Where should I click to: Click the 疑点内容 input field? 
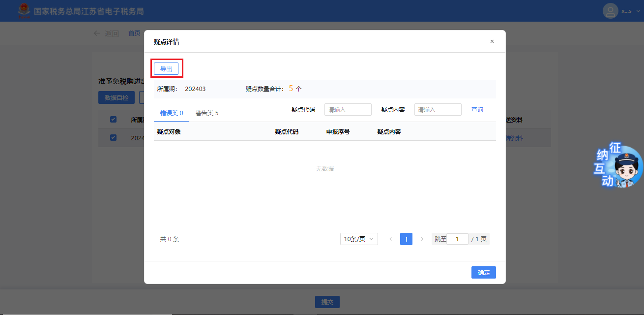[x=438, y=110]
